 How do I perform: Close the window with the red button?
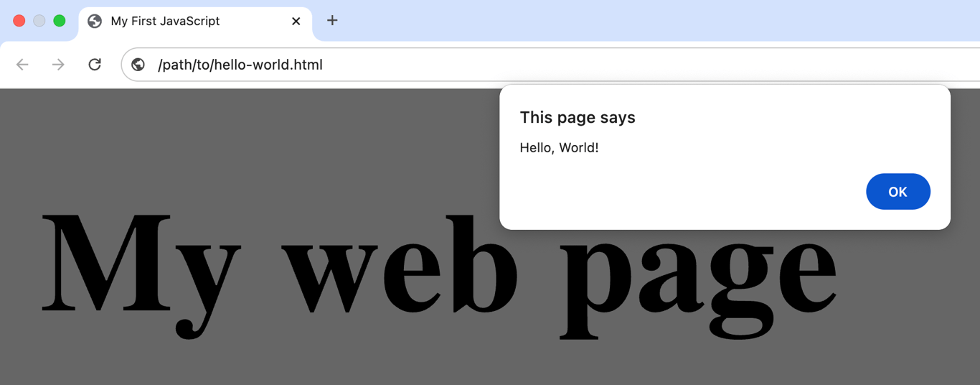pyautogui.click(x=19, y=21)
